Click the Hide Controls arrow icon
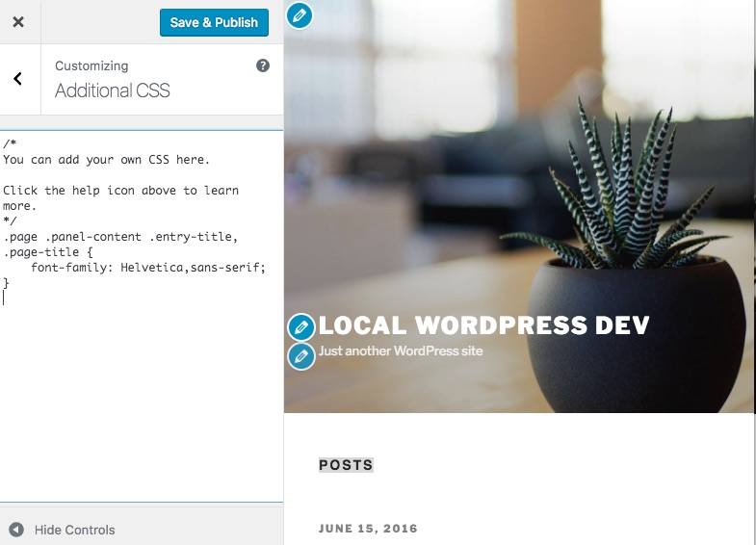The image size is (756, 545). pyautogui.click(x=16, y=530)
